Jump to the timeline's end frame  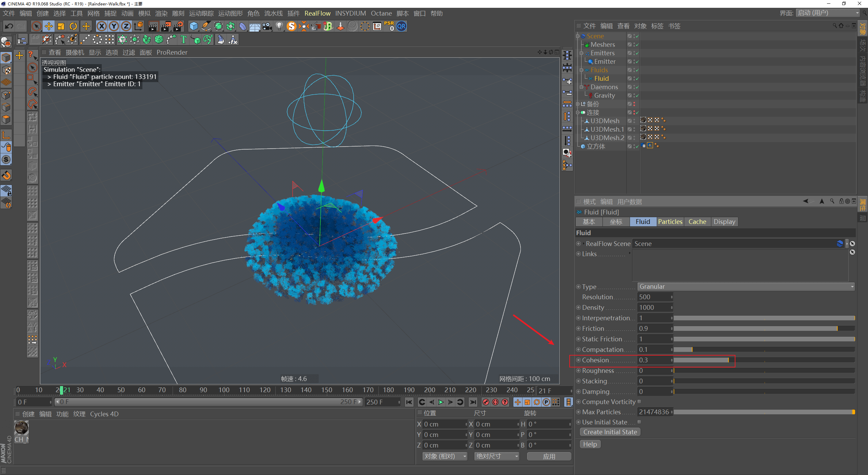click(473, 402)
